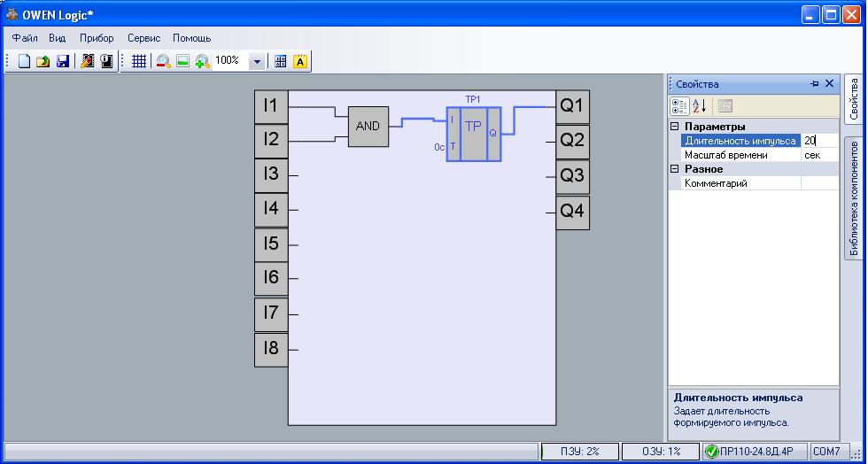Screen dimensions: 868x464
Task: Select the AND block
Action: tap(368, 127)
